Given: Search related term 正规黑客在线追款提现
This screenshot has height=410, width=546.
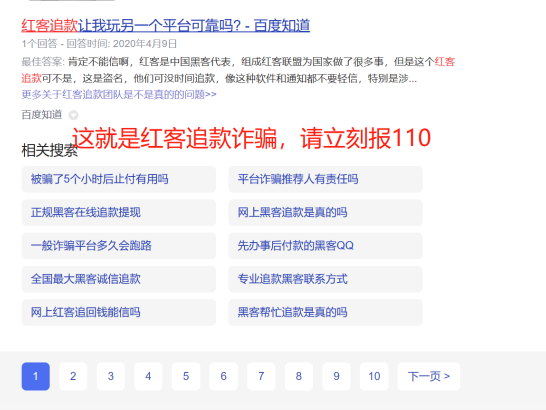Looking at the screenshot, I should coord(119,212).
